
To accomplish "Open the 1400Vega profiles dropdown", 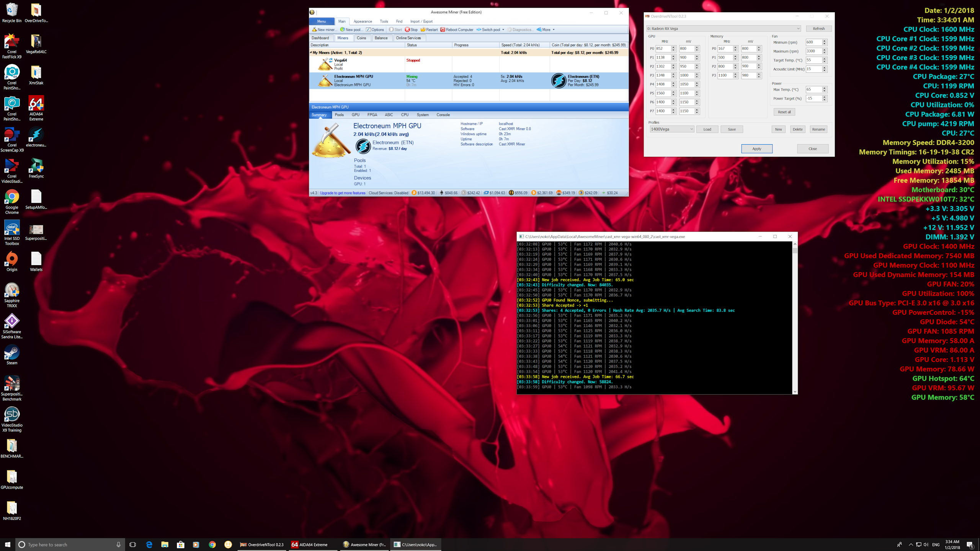I will pos(671,129).
